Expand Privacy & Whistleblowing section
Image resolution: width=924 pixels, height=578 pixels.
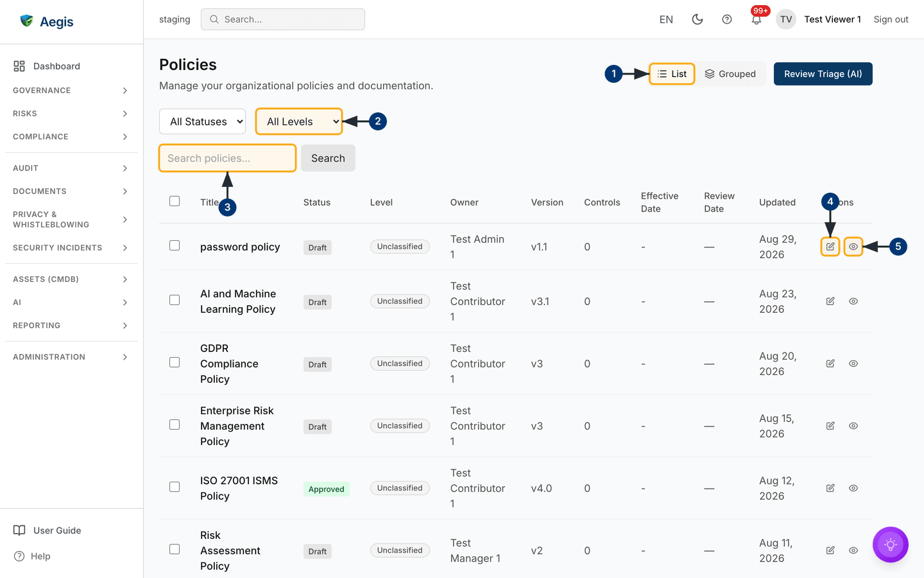(71, 220)
